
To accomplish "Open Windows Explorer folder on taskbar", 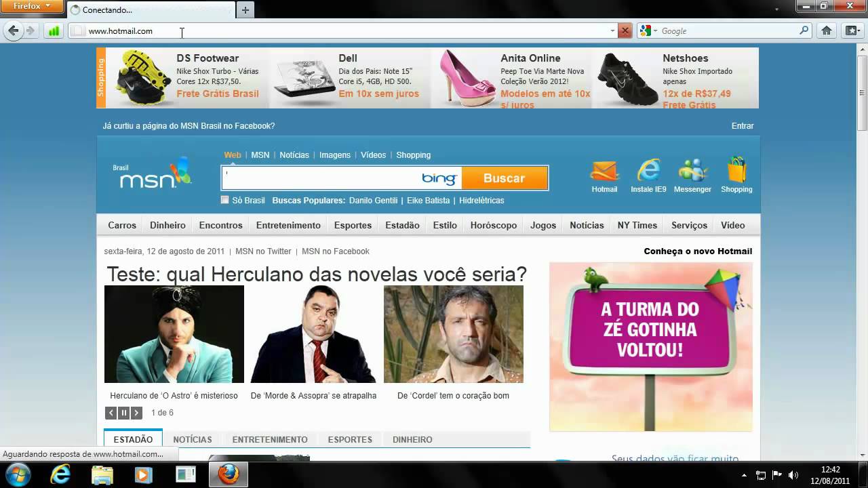I will point(102,474).
